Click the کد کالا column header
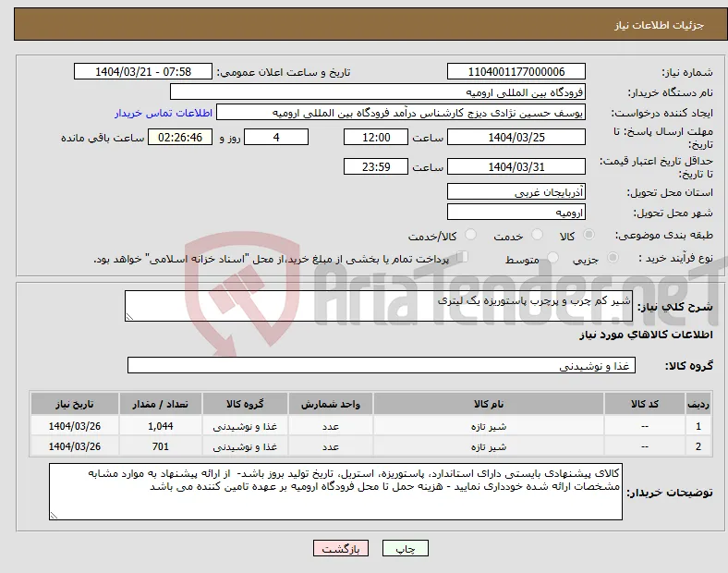 click(x=645, y=404)
